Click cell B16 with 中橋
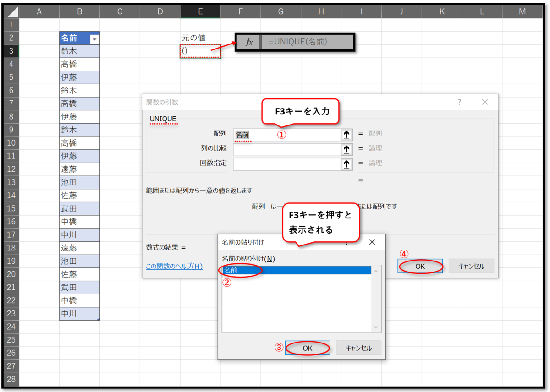Screen dimensions: 550x392 [x=79, y=222]
